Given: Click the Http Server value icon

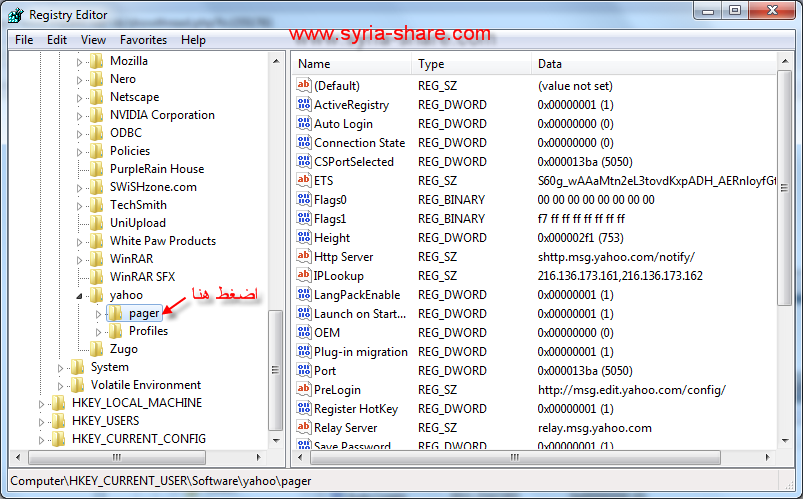Looking at the screenshot, I should [304, 257].
